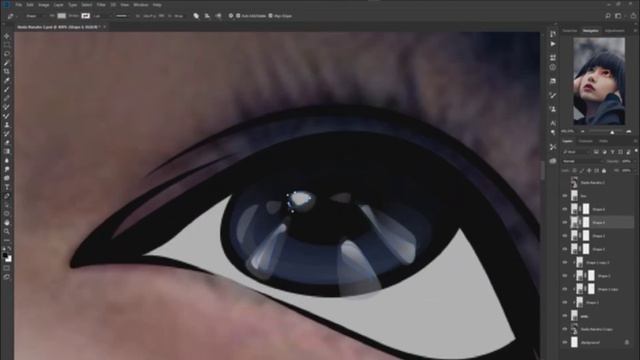Open the Image menu
The image size is (640, 360).
click(x=44, y=5)
